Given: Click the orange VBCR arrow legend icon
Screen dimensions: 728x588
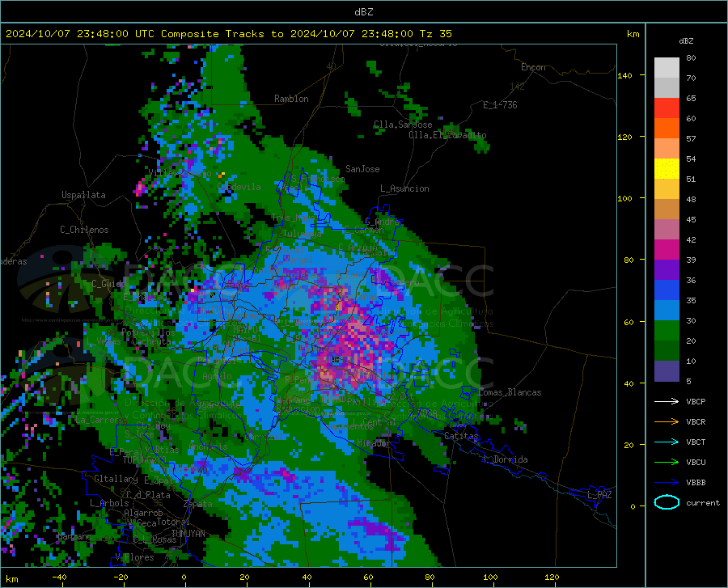Looking at the screenshot, I should tap(667, 421).
